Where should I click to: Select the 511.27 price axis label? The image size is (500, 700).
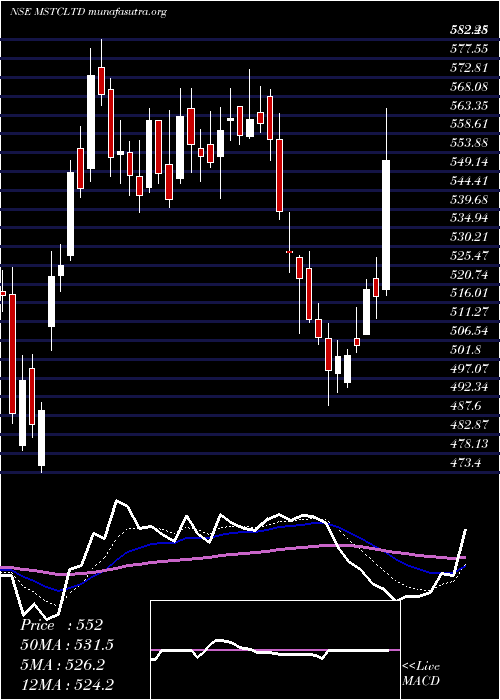point(468,312)
